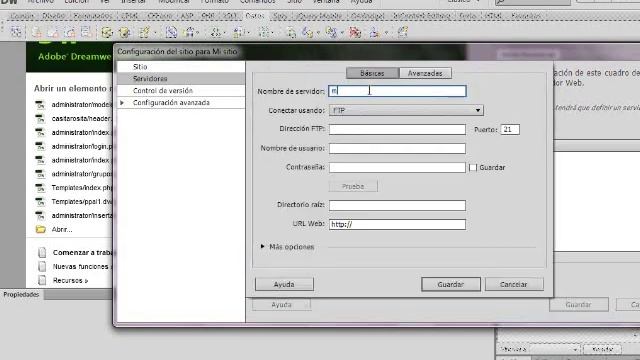Viewport: 640px width, 360px height.
Task: Open recent file administrator/login
Action: click(82, 147)
